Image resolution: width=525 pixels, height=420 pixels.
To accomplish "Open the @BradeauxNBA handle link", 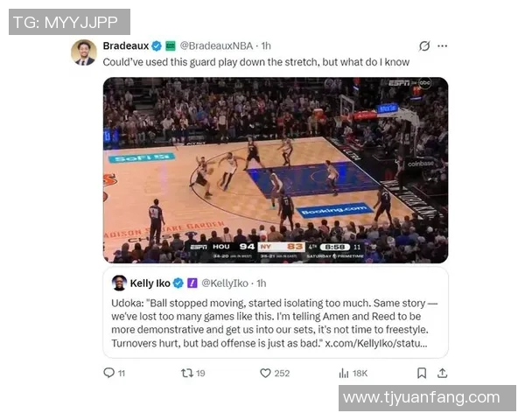I will (x=216, y=45).
